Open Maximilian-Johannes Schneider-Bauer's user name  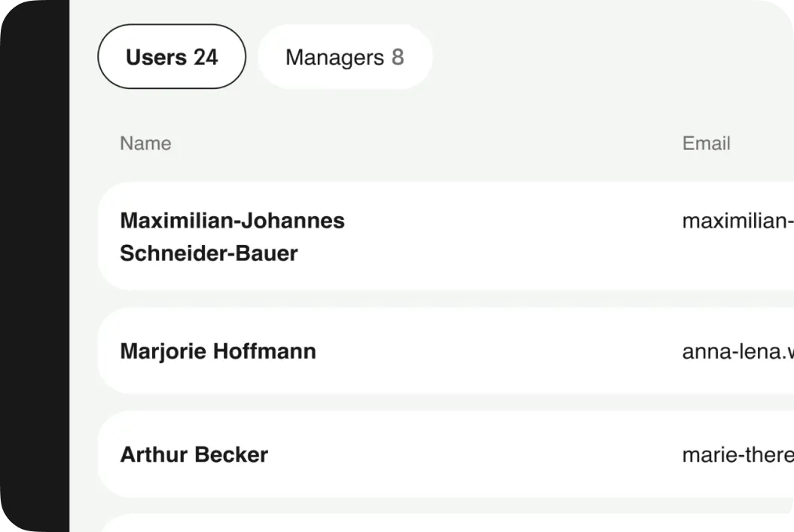(233, 237)
